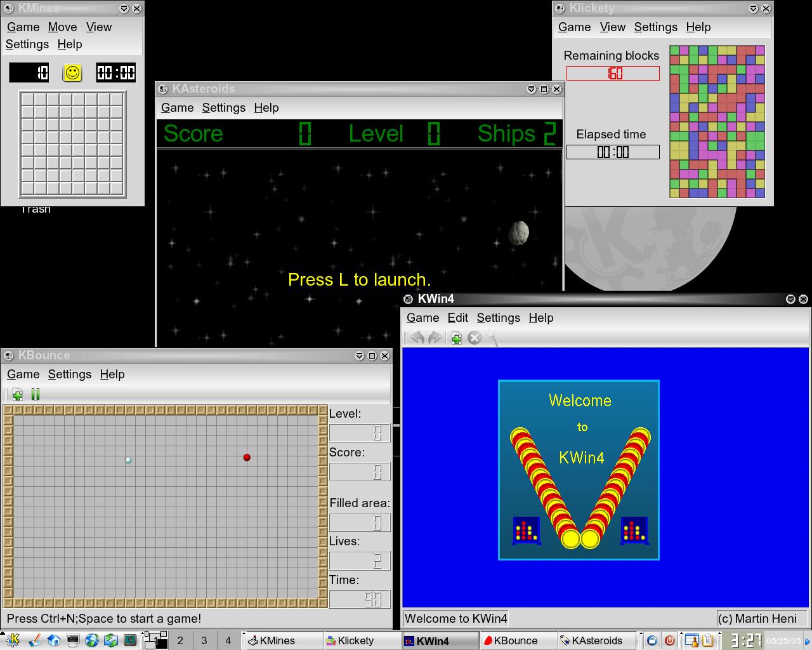Open the Home folder icon on the panel

click(x=54, y=640)
